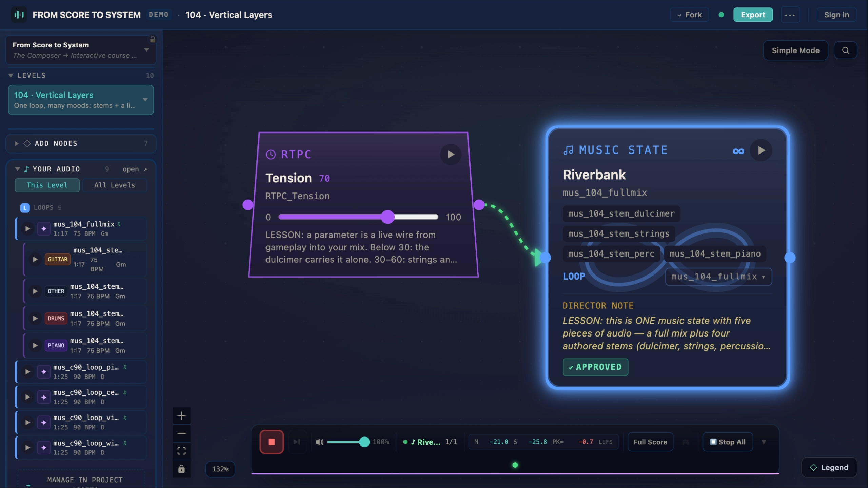Click the skip-to-next transport button

[x=297, y=442]
